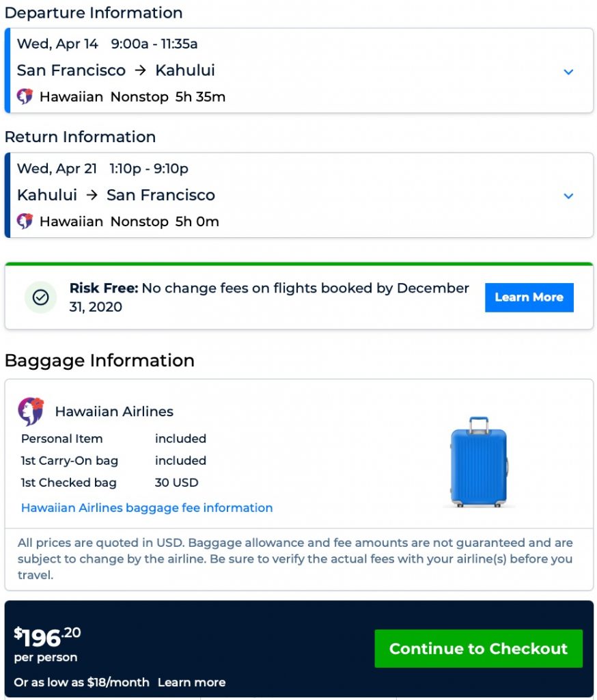Select the Wed, Apr 21 return date text
Image resolution: width=597 pixels, height=700 pixels.
(57, 168)
